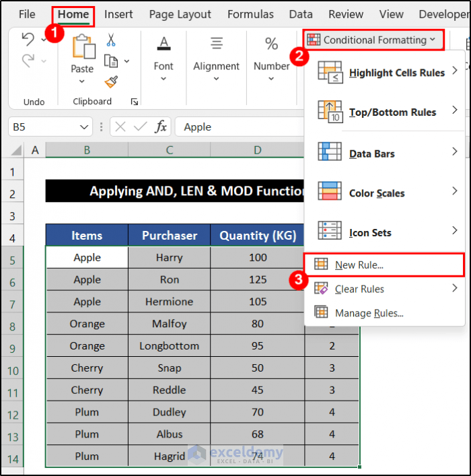471x476 pixels.
Task: Switch to the Data tab
Action: click(x=301, y=14)
